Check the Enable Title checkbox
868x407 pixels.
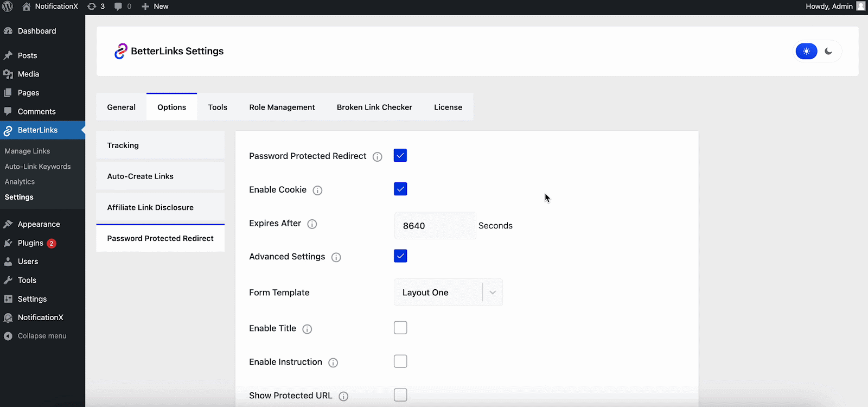400,328
